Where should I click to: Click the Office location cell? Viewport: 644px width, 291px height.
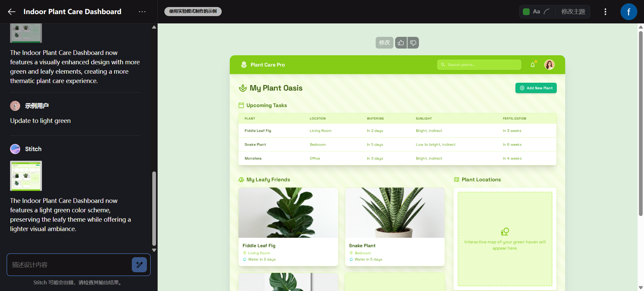pos(315,158)
